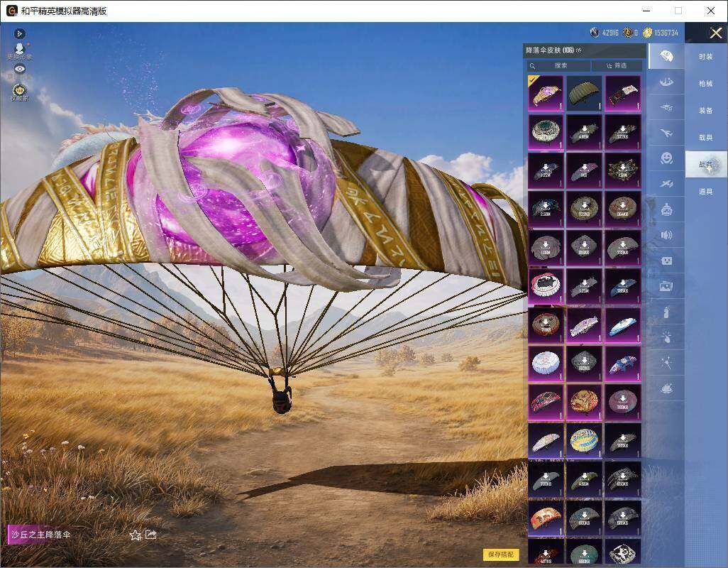Select the blue and white wing parachute
Screen dimensions: 728x568
pyautogui.click(x=622, y=324)
